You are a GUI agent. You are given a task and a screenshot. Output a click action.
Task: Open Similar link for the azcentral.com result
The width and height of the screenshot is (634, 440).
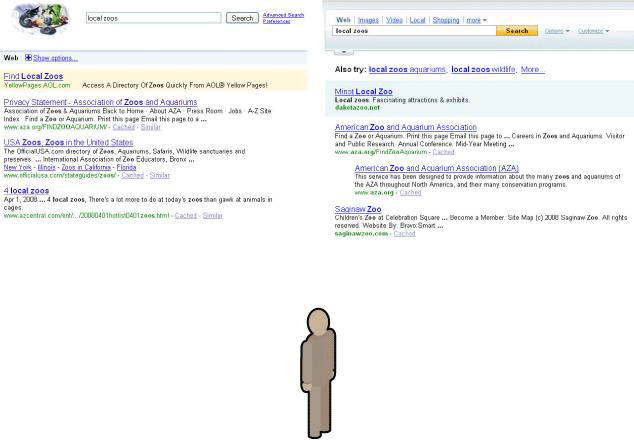pyautogui.click(x=212, y=216)
